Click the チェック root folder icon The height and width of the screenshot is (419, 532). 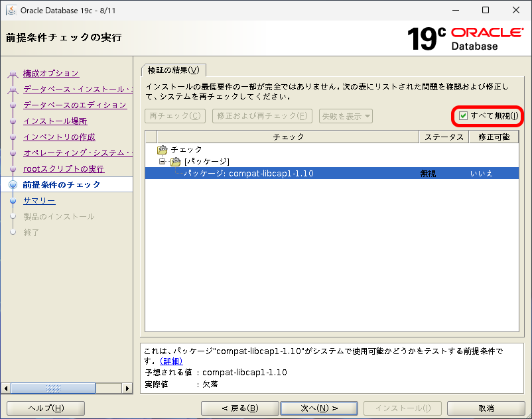(163, 149)
